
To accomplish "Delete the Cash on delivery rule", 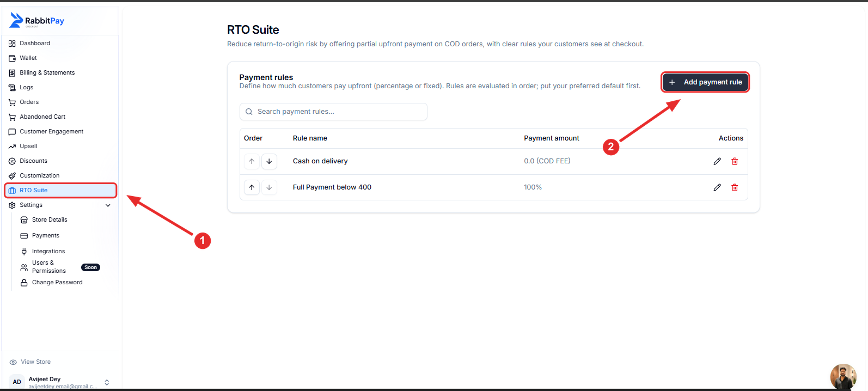I will click(735, 161).
